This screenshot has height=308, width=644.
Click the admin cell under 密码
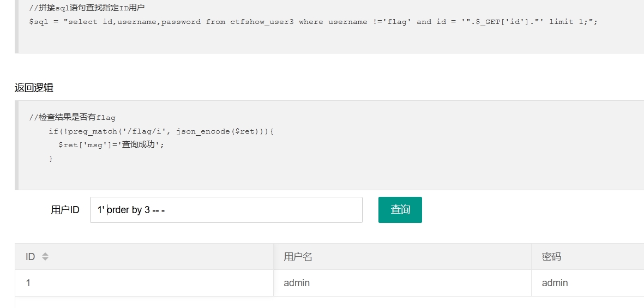(588, 283)
